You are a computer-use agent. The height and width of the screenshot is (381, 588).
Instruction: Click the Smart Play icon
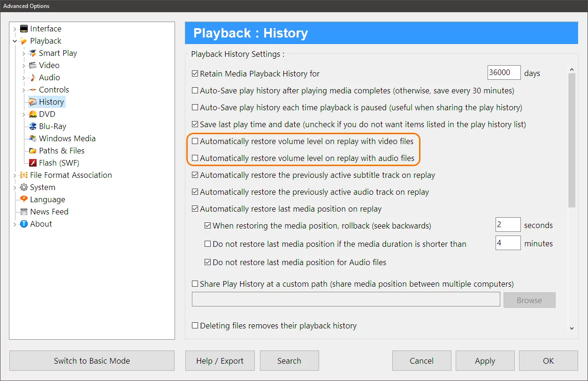[32, 53]
